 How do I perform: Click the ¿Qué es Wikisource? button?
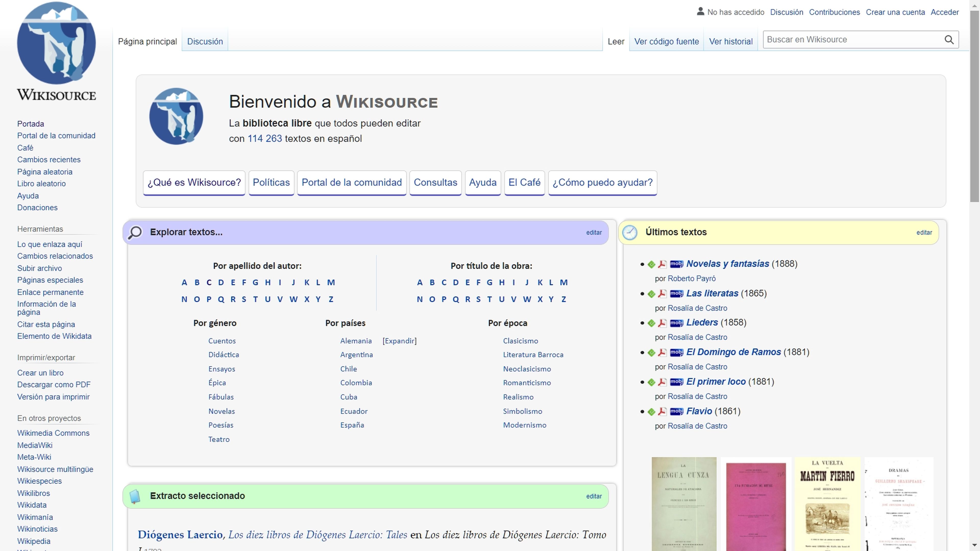point(194,183)
